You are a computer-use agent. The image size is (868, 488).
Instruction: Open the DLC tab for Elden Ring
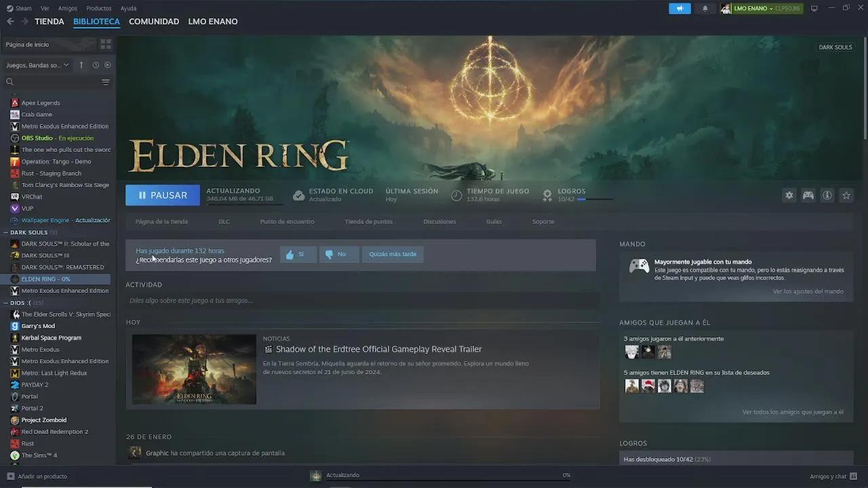pyautogui.click(x=224, y=222)
